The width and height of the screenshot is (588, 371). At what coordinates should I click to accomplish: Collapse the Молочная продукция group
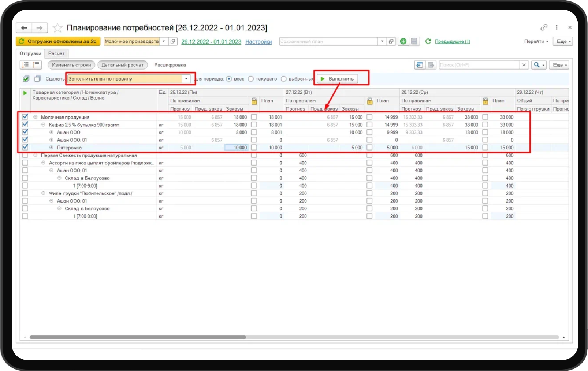point(36,117)
